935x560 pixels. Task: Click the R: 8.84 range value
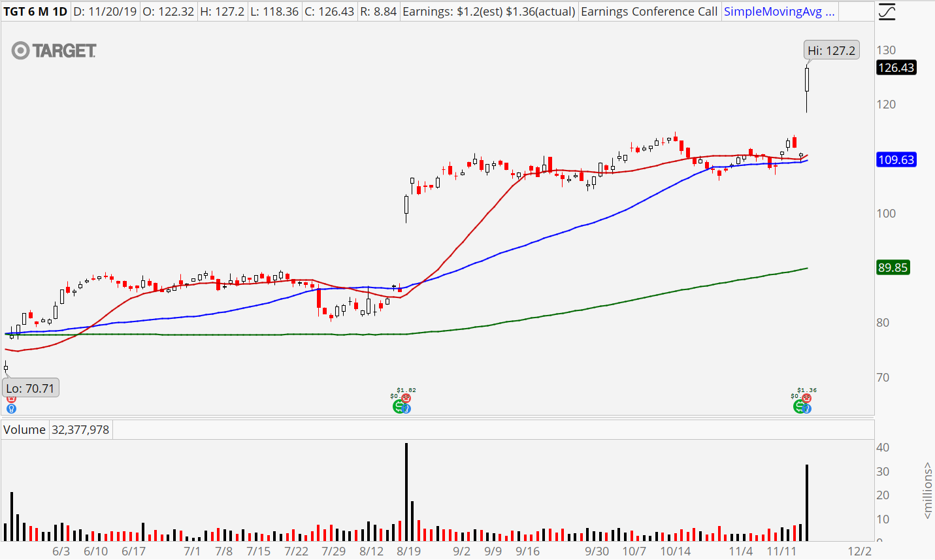coord(378,12)
